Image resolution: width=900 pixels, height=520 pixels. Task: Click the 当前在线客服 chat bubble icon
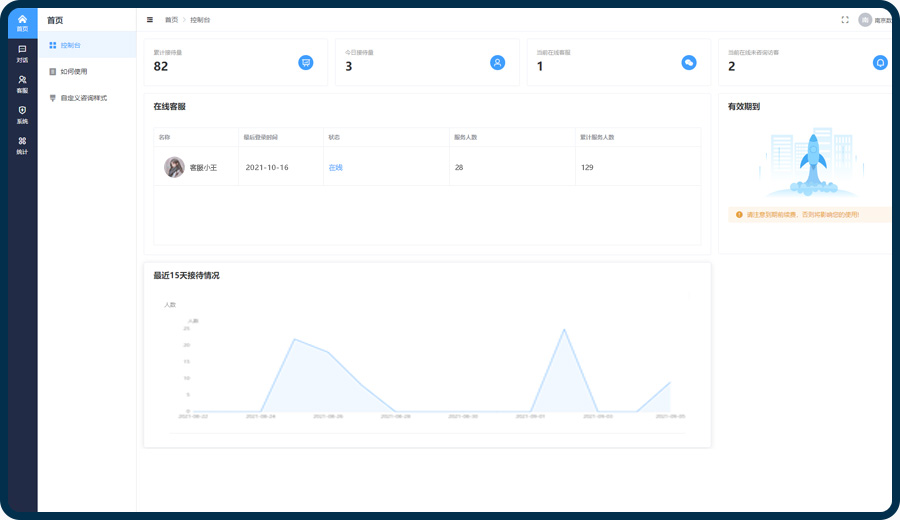(x=689, y=62)
